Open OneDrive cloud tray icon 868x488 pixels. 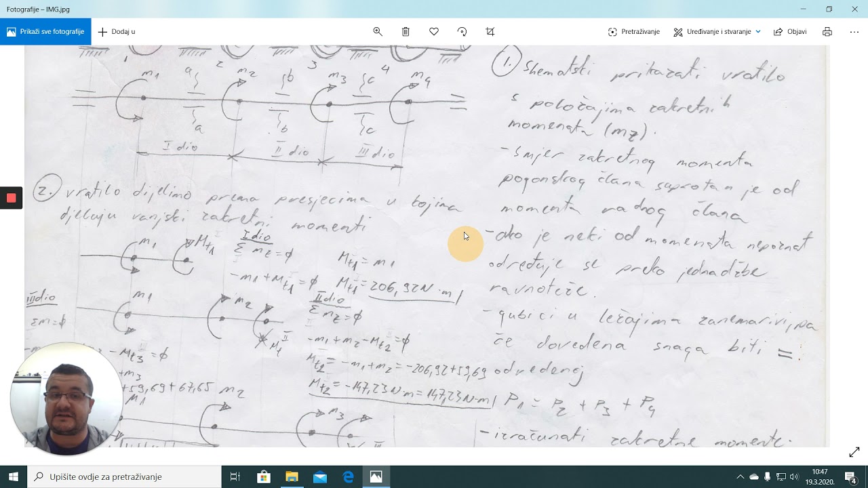pyautogui.click(x=754, y=477)
